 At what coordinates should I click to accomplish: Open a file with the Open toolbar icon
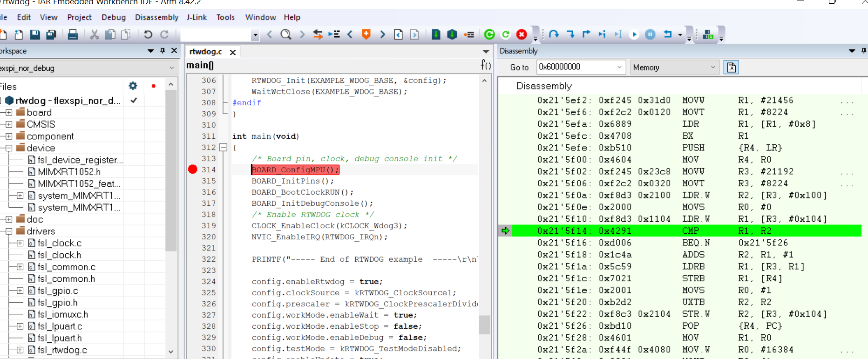coord(19,34)
